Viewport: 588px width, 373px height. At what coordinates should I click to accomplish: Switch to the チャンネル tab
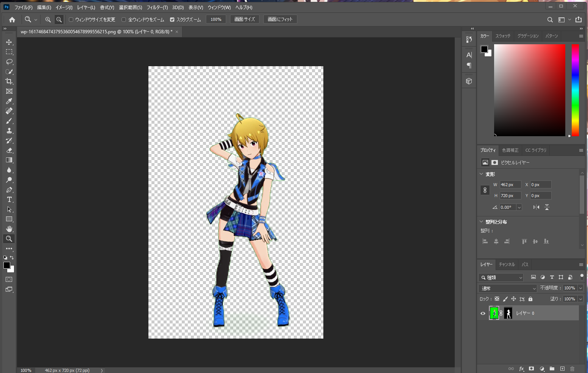pos(507,264)
